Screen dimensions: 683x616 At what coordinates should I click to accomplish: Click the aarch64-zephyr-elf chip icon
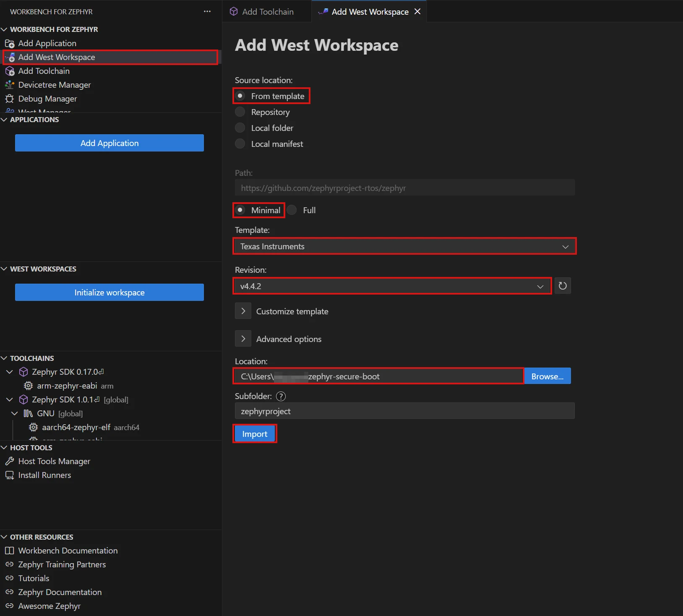[34, 428]
